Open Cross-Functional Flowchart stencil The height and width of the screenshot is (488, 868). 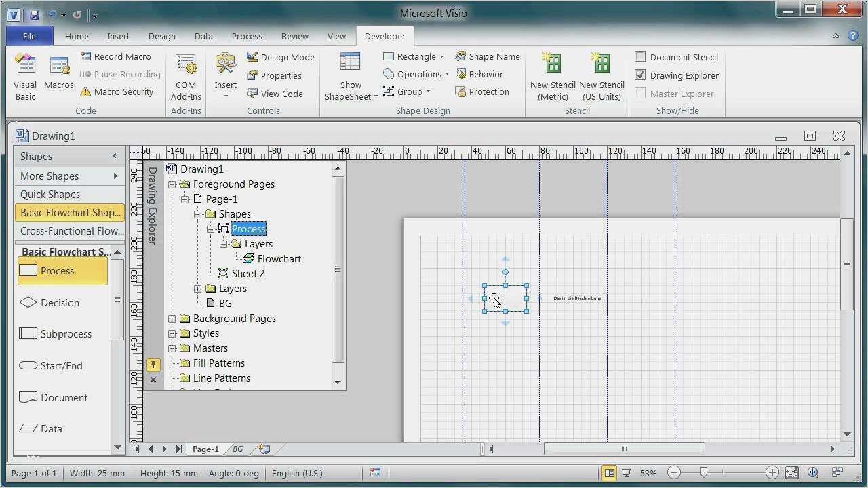68,230
